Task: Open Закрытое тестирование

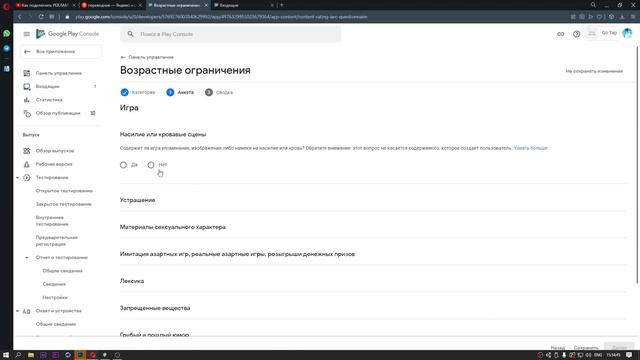Action: 64,204
